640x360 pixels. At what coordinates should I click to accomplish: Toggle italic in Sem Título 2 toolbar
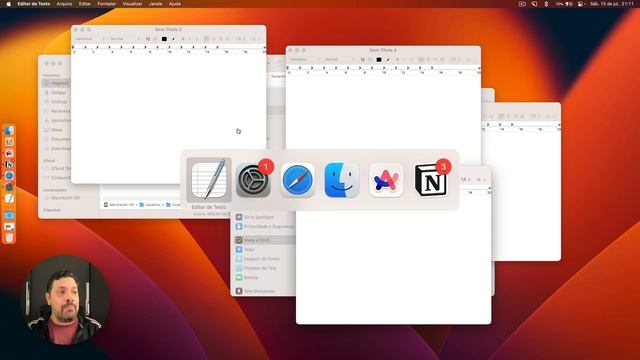click(x=190, y=39)
